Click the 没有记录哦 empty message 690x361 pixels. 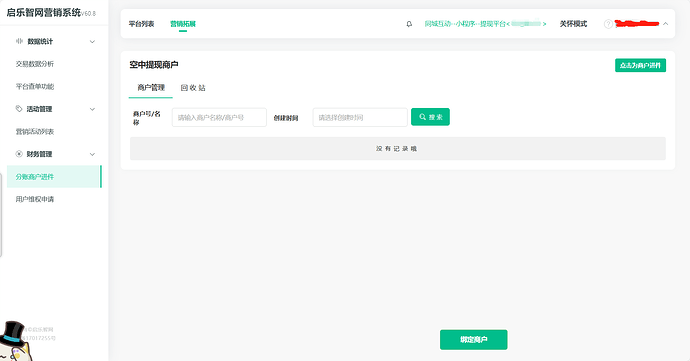tap(396, 149)
